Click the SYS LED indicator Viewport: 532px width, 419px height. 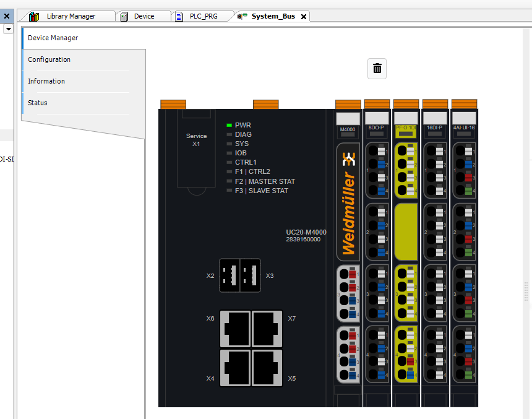pyautogui.click(x=230, y=144)
